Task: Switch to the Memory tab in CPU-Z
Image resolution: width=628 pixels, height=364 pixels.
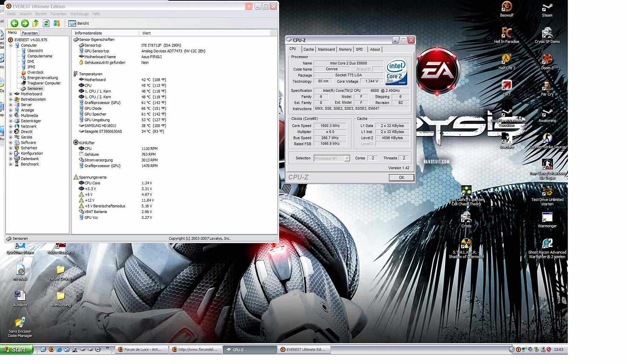Action: pos(345,49)
